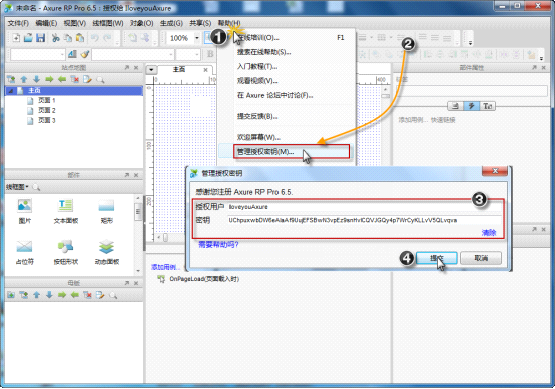The width and height of the screenshot is (555, 389).
Task: Open file with the folder icon
Action: pyautogui.click(x=28, y=38)
